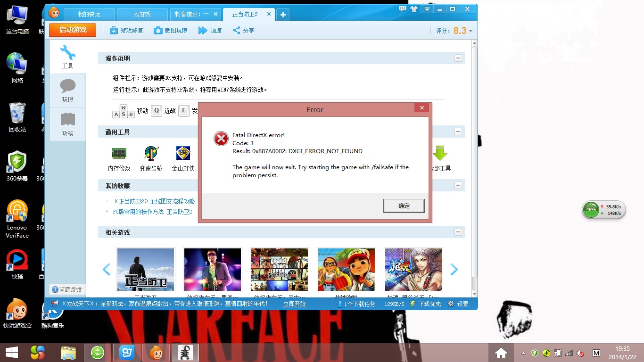
Task: Collapse the 我的收藏 section
Action: 458,185
